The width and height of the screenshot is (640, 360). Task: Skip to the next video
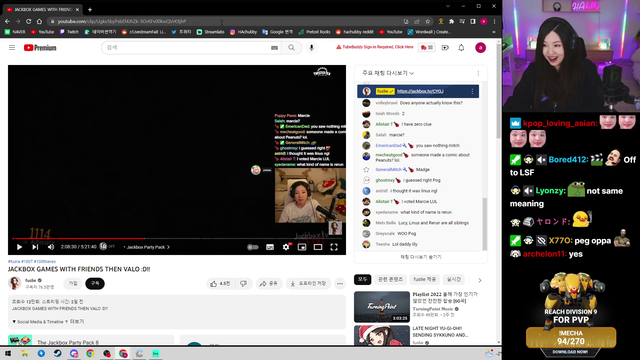[35, 247]
